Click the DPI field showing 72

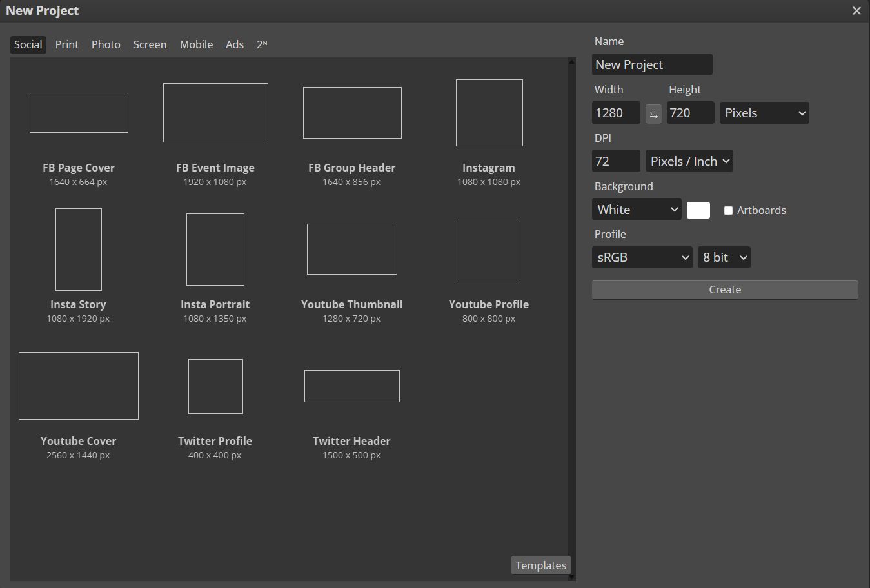pos(616,161)
